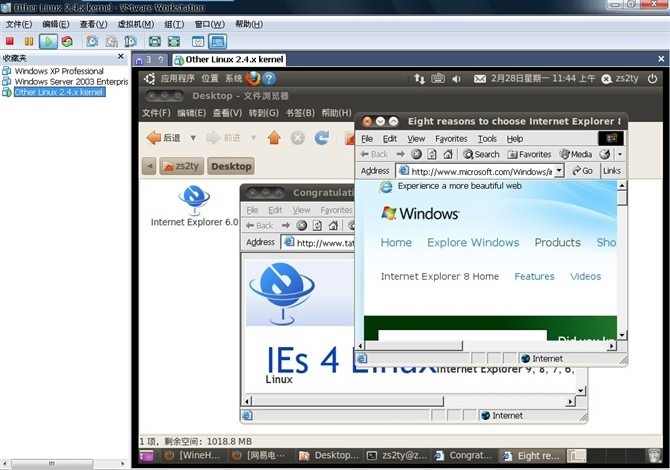Expand the back history dropdown arrow

pyautogui.click(x=193, y=138)
